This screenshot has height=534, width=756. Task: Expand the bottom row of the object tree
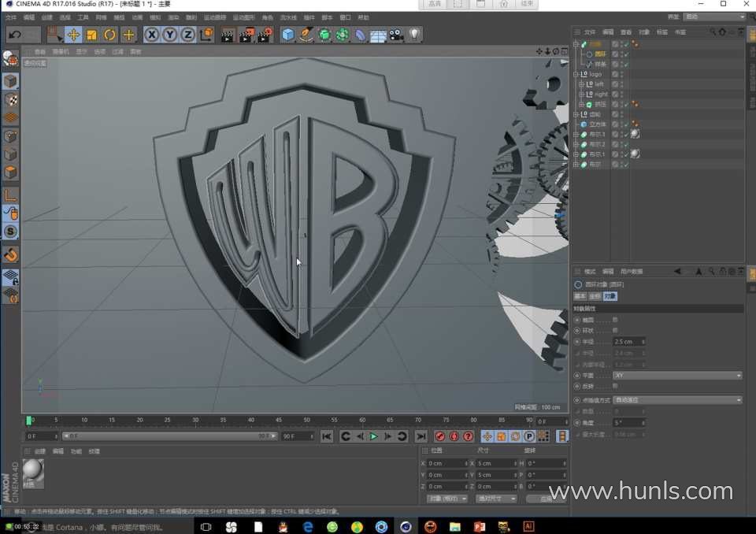576,165
